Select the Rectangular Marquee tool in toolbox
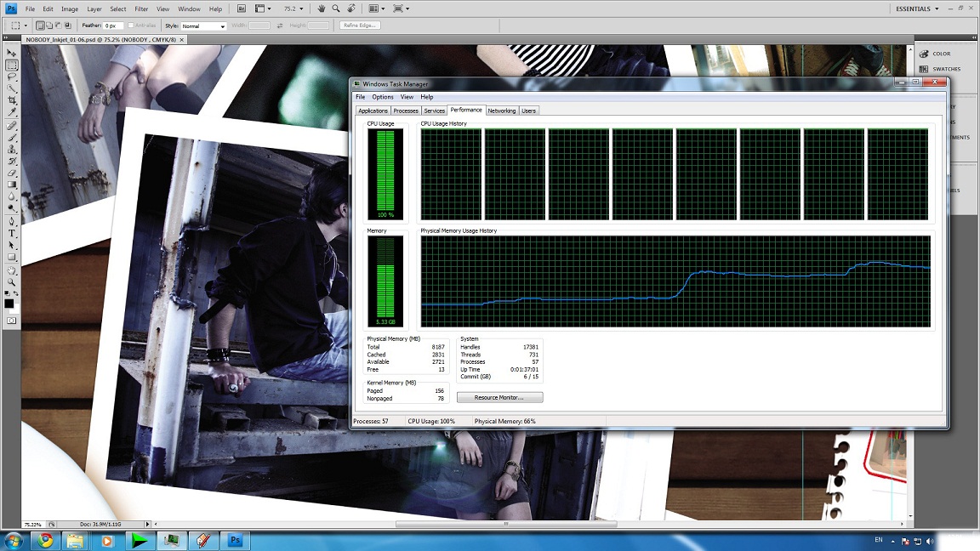 click(12, 65)
